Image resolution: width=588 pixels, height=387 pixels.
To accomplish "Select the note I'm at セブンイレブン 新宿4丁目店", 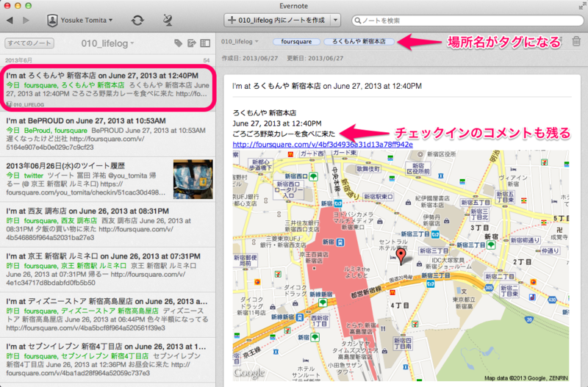I will (107, 360).
